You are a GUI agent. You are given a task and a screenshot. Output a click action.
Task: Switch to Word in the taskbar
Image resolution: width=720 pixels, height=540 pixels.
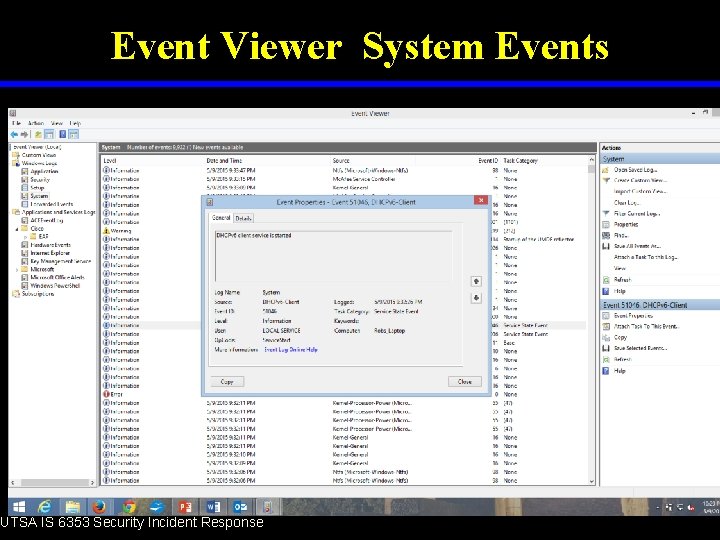tap(213, 506)
